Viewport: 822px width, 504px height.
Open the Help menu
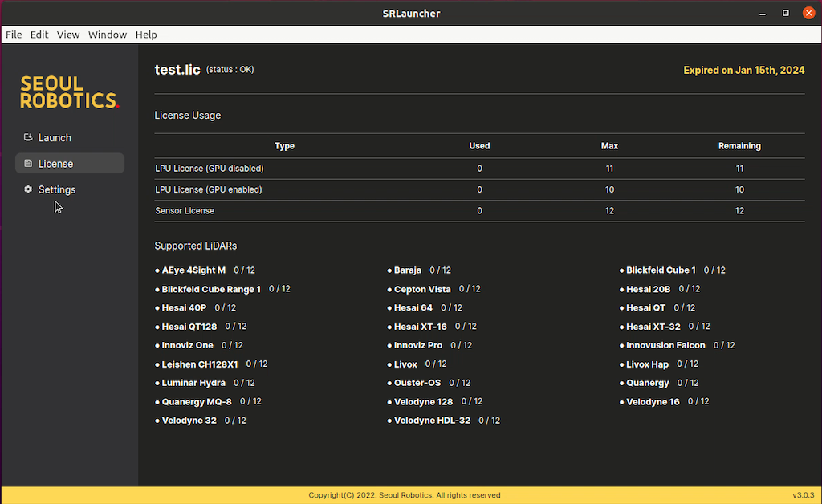click(x=146, y=35)
